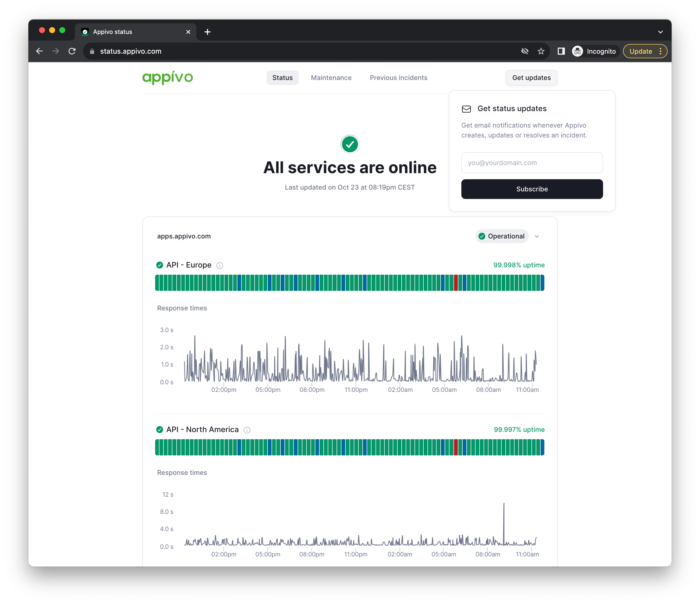Go back with the browser arrow

click(x=39, y=51)
